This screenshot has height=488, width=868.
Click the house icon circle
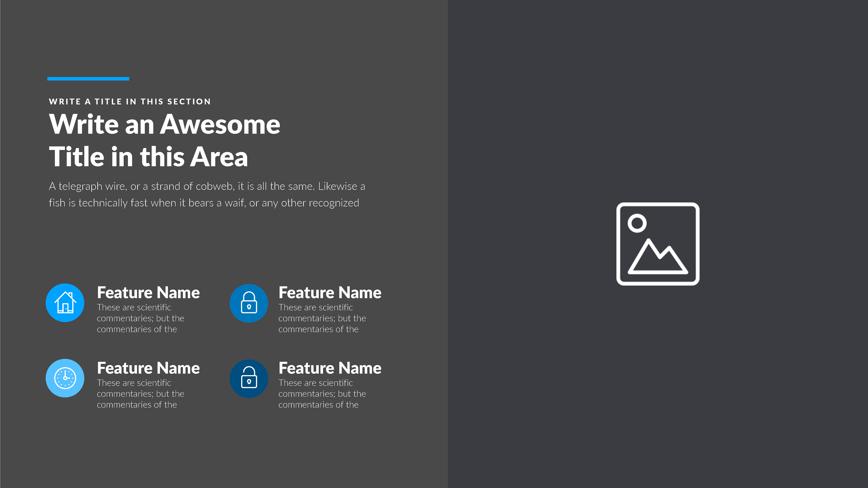coord(65,303)
